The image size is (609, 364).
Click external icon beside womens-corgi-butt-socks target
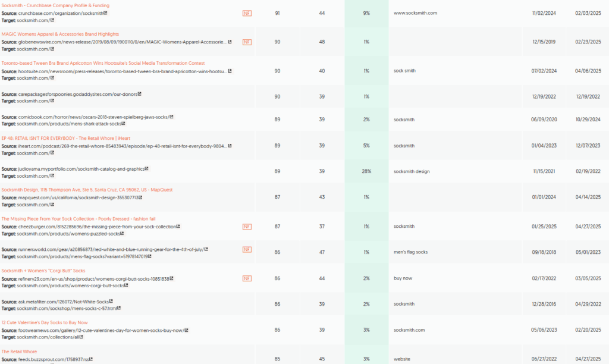(126, 285)
